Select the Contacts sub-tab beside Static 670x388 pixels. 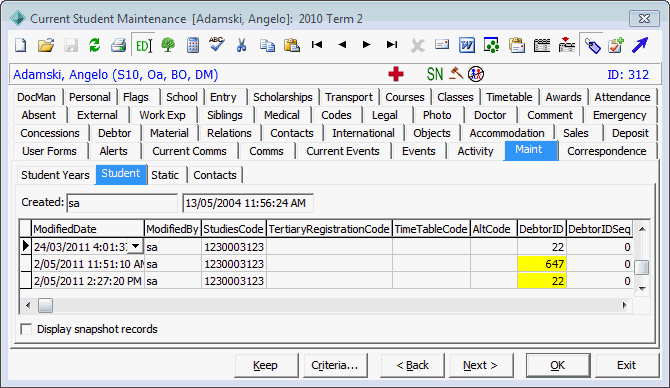(215, 175)
